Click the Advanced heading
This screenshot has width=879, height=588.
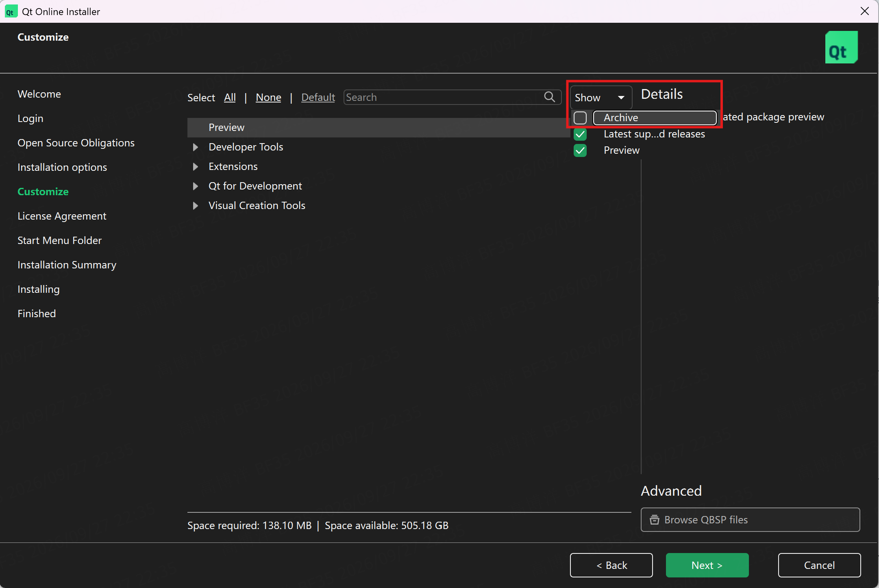(671, 491)
